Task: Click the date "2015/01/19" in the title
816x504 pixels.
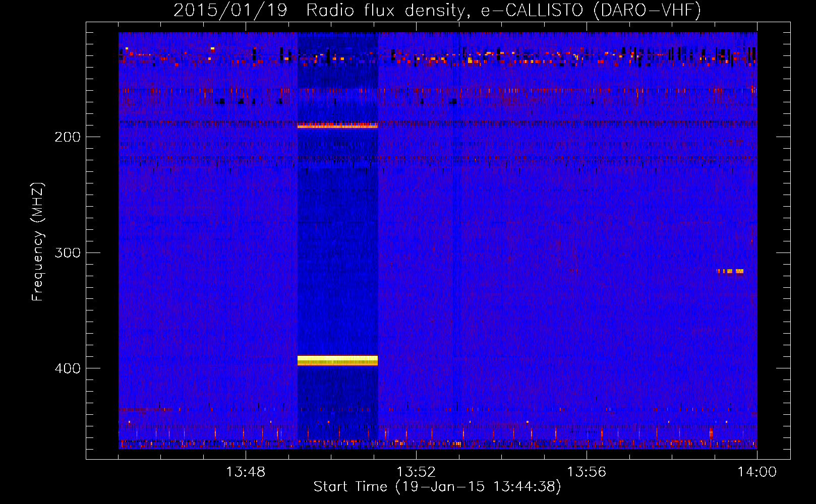Action: pyautogui.click(x=230, y=10)
